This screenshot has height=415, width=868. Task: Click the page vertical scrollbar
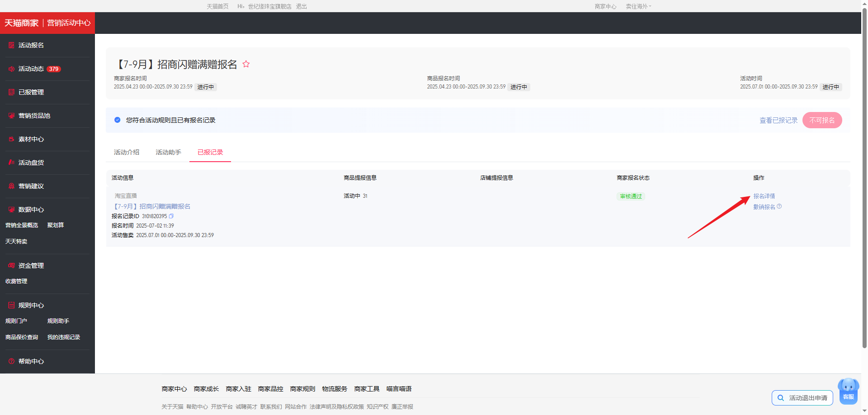864,181
